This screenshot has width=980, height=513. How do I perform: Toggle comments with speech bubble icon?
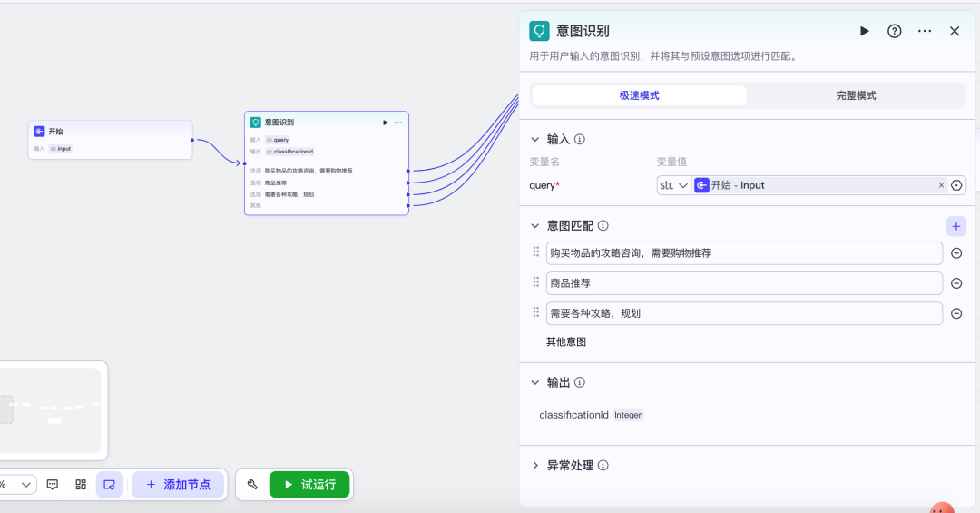(x=53, y=485)
